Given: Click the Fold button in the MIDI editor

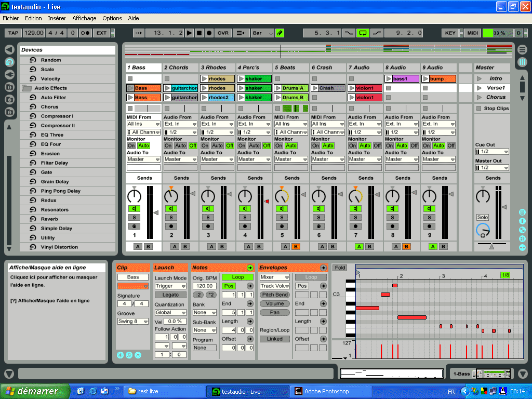Looking at the screenshot, I should (x=340, y=268).
